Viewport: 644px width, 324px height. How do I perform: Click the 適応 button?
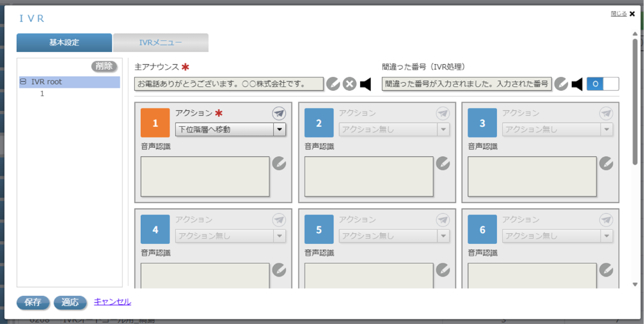(x=70, y=302)
